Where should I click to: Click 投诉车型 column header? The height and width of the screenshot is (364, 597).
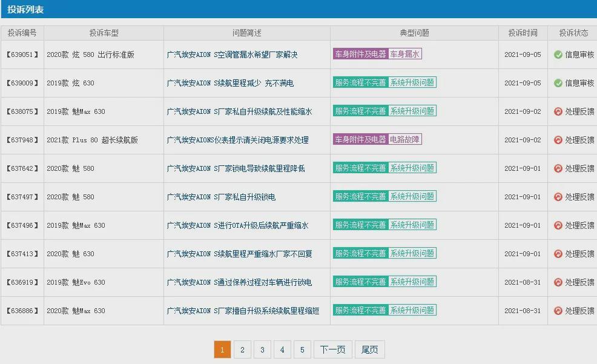[x=104, y=33]
